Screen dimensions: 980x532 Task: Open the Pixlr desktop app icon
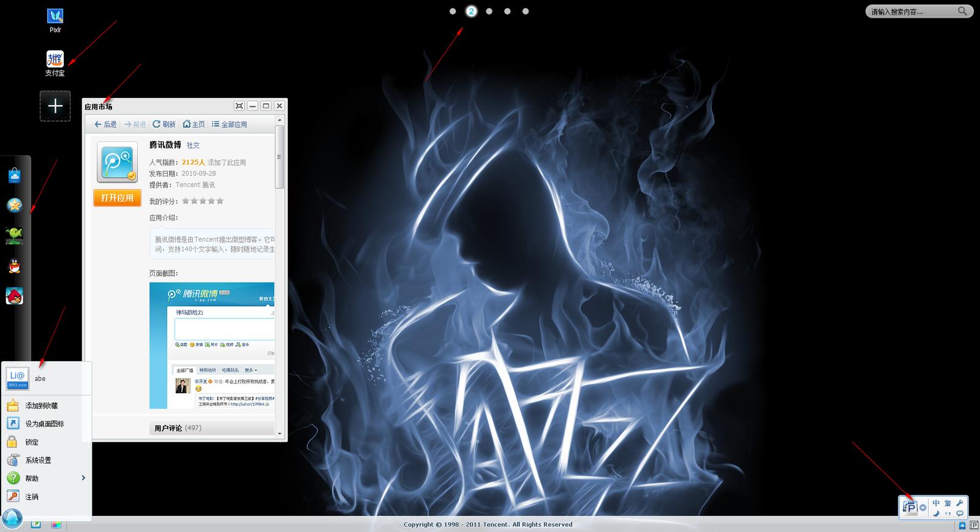pos(55,16)
